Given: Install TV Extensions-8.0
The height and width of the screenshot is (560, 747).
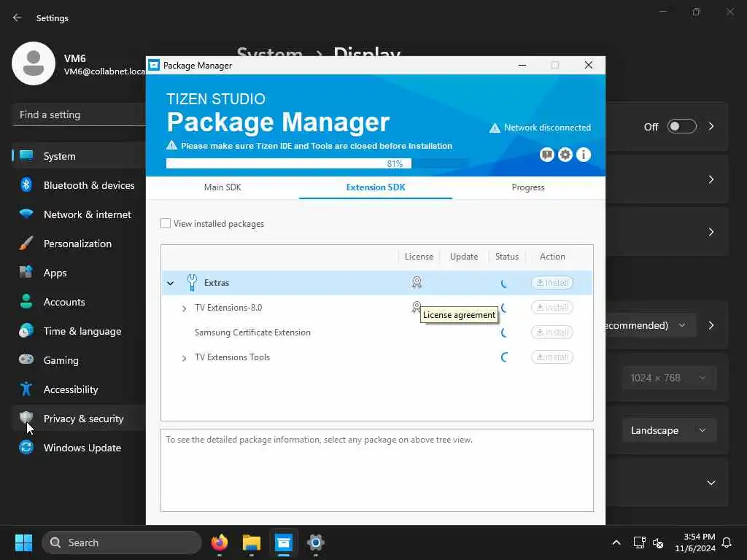Looking at the screenshot, I should (x=552, y=307).
